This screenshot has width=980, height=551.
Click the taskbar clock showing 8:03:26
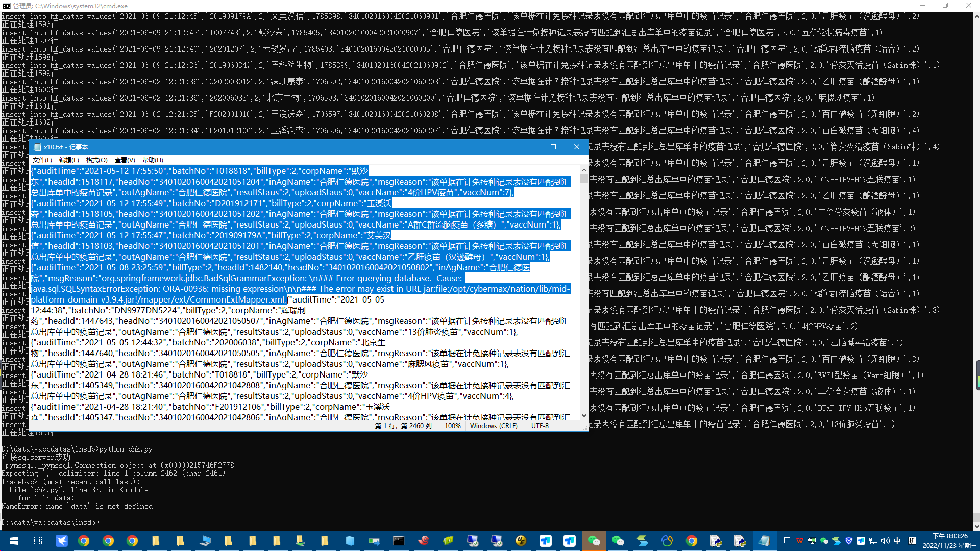point(950,540)
